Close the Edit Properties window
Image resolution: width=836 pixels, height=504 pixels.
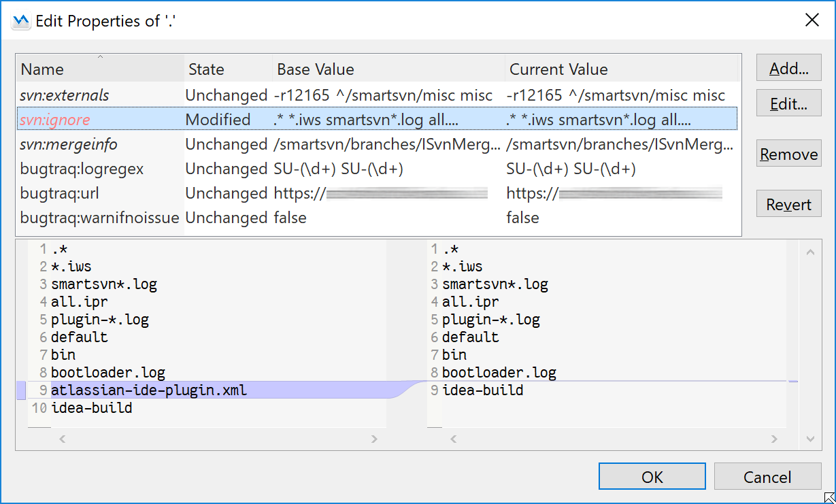click(x=812, y=19)
